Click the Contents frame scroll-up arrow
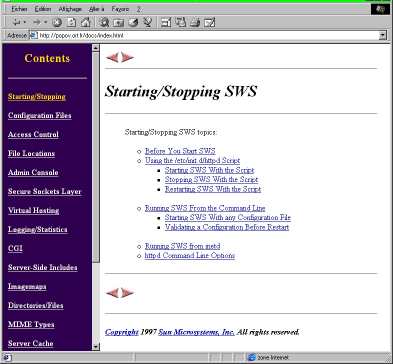The height and width of the screenshot is (364, 393). pos(96,48)
